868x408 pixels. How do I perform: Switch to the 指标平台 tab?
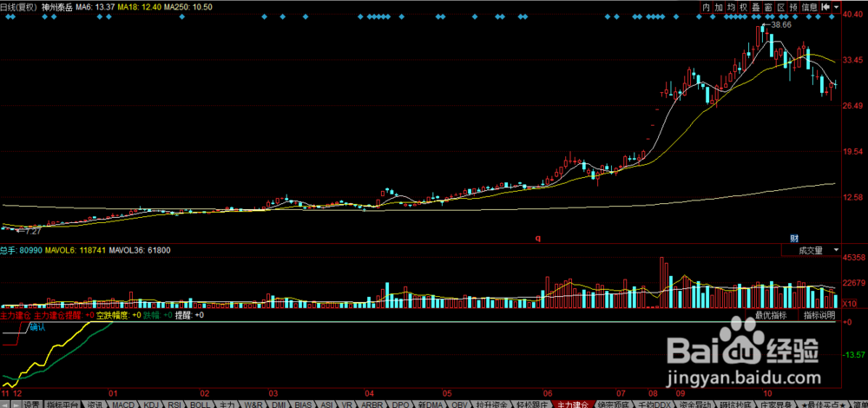62,405
